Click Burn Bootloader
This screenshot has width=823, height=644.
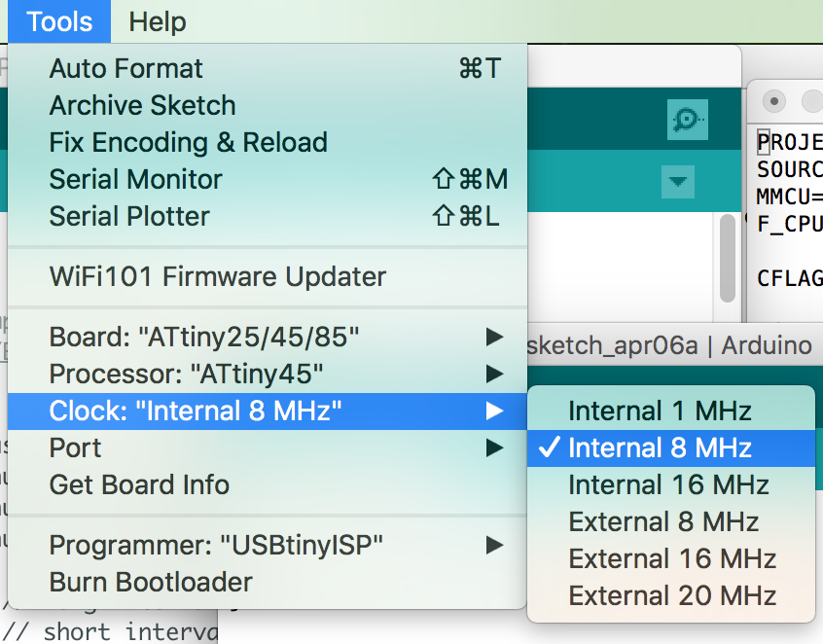268,582
